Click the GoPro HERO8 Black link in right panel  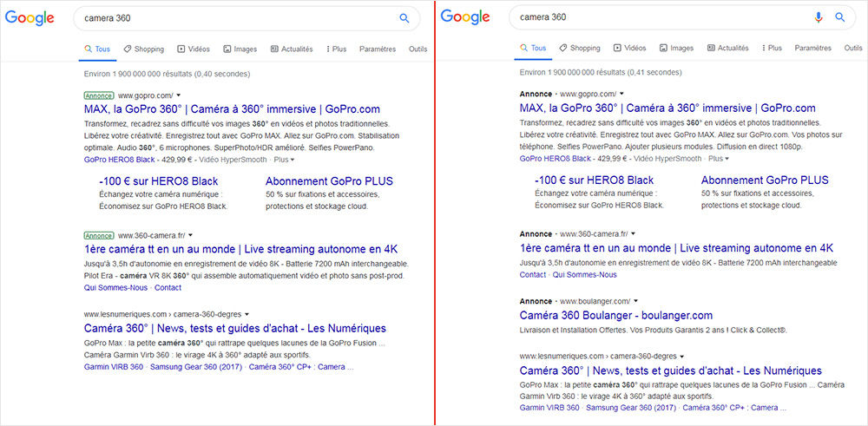(x=556, y=158)
